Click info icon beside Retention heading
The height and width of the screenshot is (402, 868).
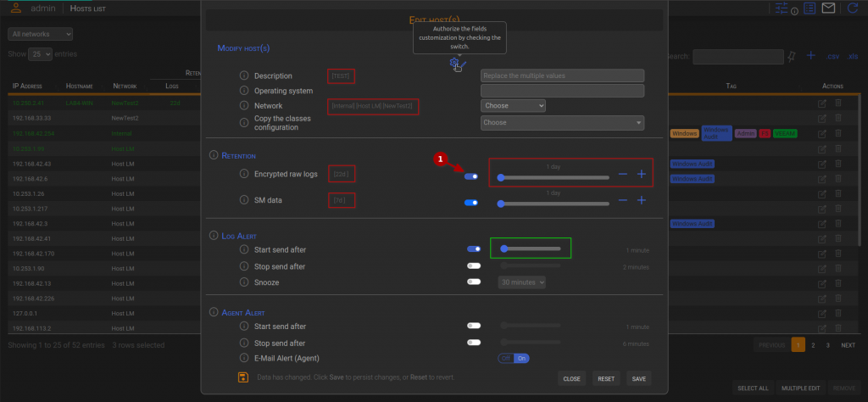(x=214, y=155)
